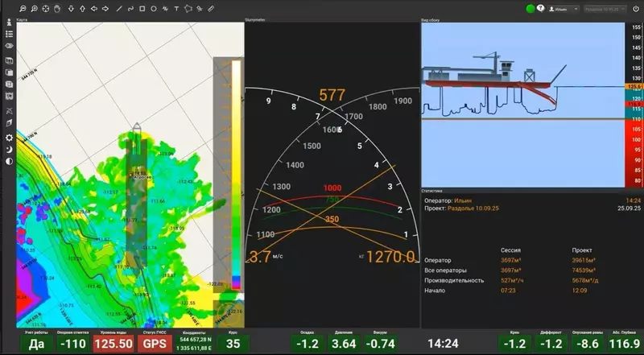Click the draw line tool
The image size is (644, 355).
coord(119,9)
